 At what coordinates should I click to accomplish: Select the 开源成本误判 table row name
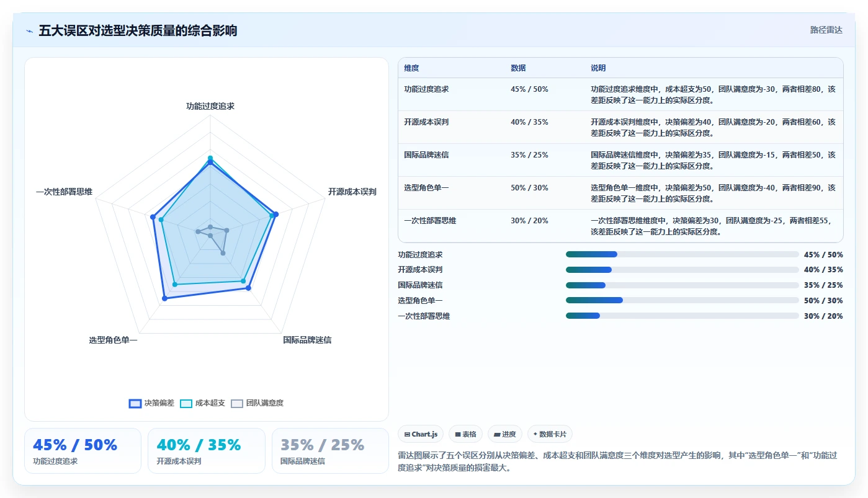click(426, 122)
